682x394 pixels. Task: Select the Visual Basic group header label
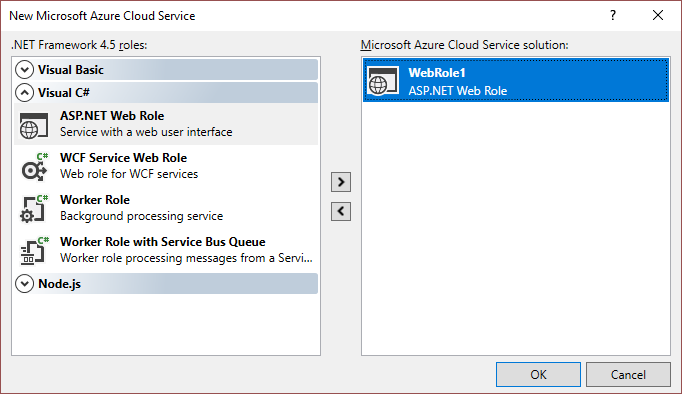(71, 70)
